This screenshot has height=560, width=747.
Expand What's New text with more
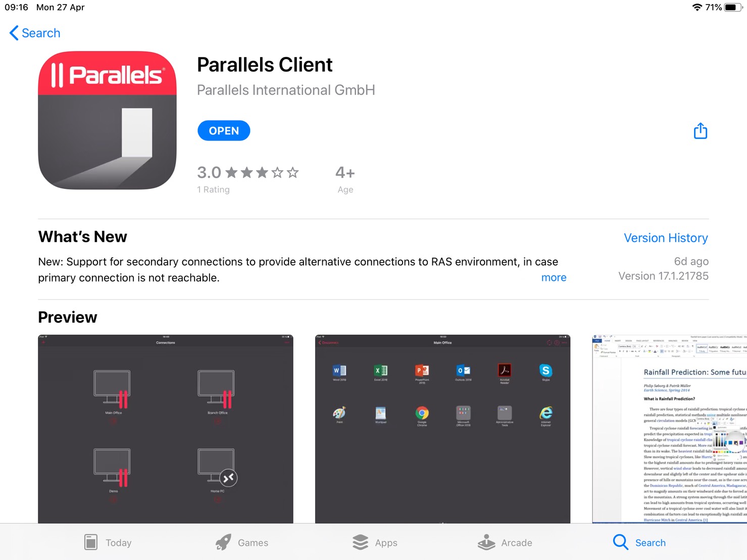(x=554, y=278)
